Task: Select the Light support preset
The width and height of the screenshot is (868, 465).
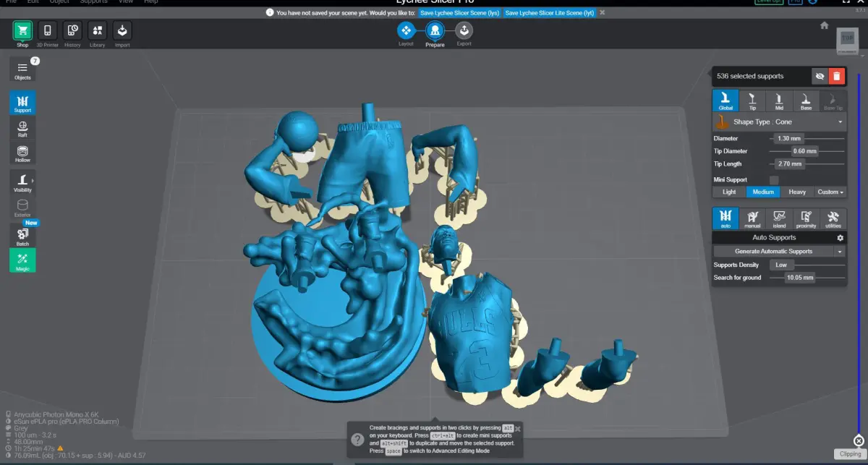Action: coord(729,192)
